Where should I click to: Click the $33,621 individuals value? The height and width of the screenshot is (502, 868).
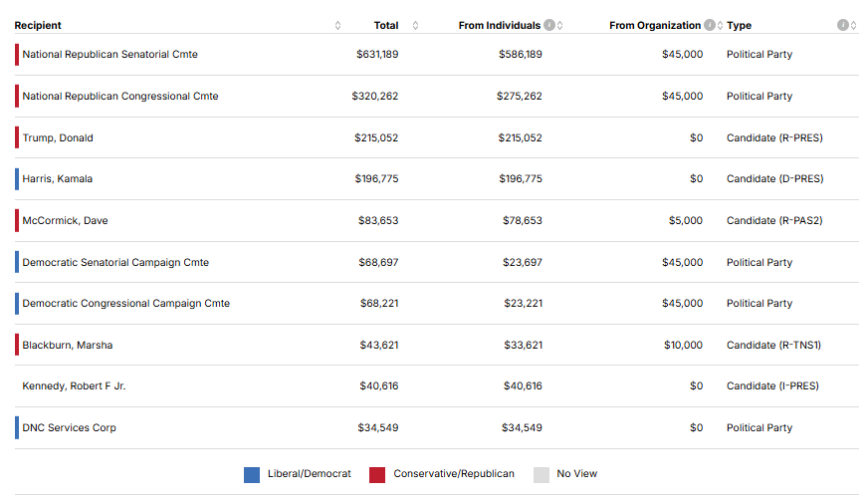coord(524,346)
